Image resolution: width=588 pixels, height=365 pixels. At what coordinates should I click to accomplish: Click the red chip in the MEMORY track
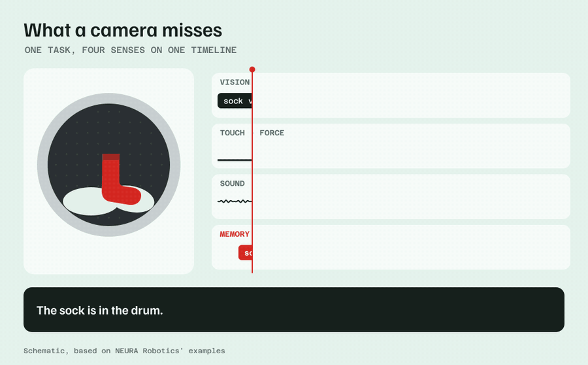point(245,252)
